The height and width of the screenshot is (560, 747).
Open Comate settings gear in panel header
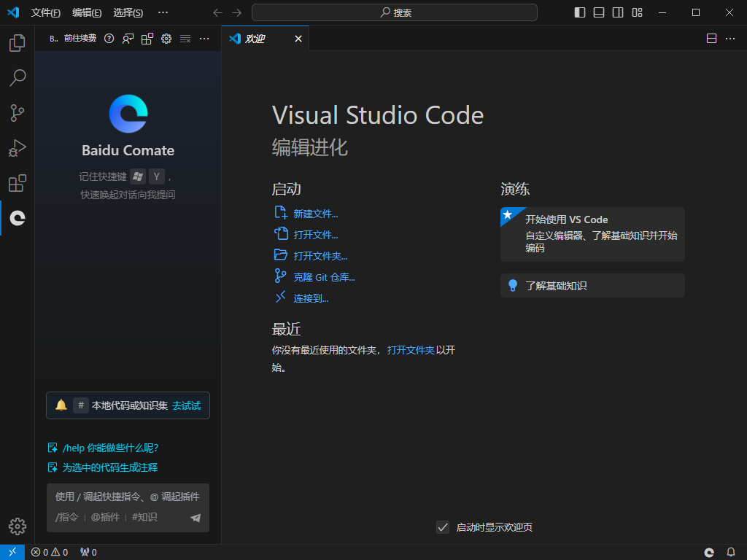[x=166, y=39]
